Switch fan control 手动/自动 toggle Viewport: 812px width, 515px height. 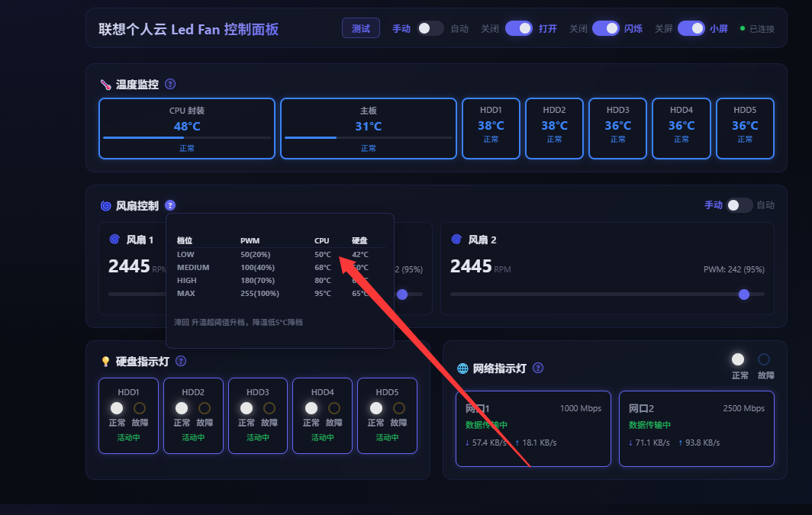pos(739,205)
